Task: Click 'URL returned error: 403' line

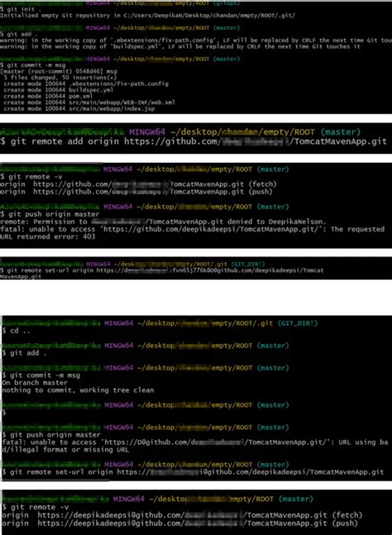Action: tap(48, 236)
